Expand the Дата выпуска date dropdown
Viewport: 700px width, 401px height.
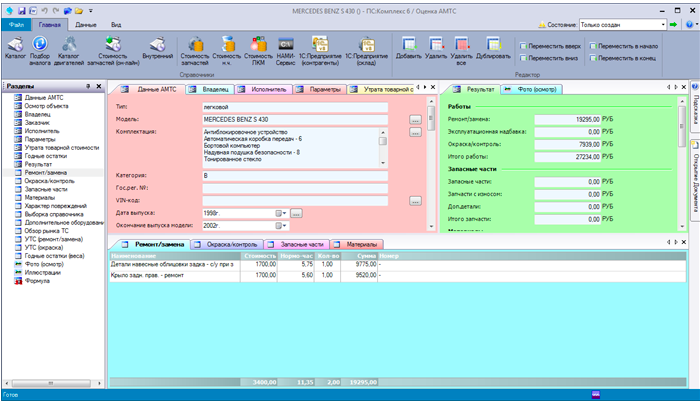[x=281, y=213]
